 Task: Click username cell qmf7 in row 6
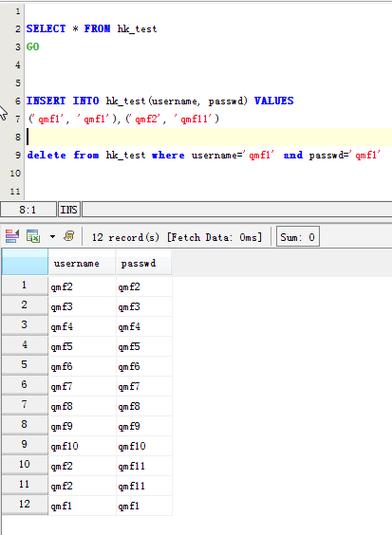[82, 386]
